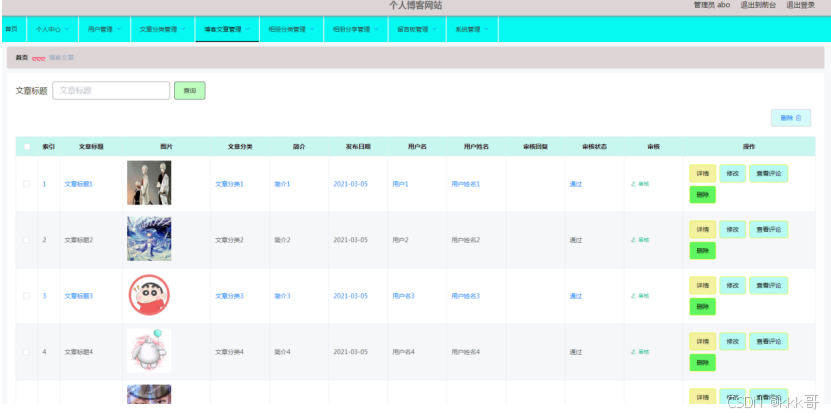Check the checkbox for the 文章标题3 row
This screenshot has width=831, height=418.
click(26, 296)
